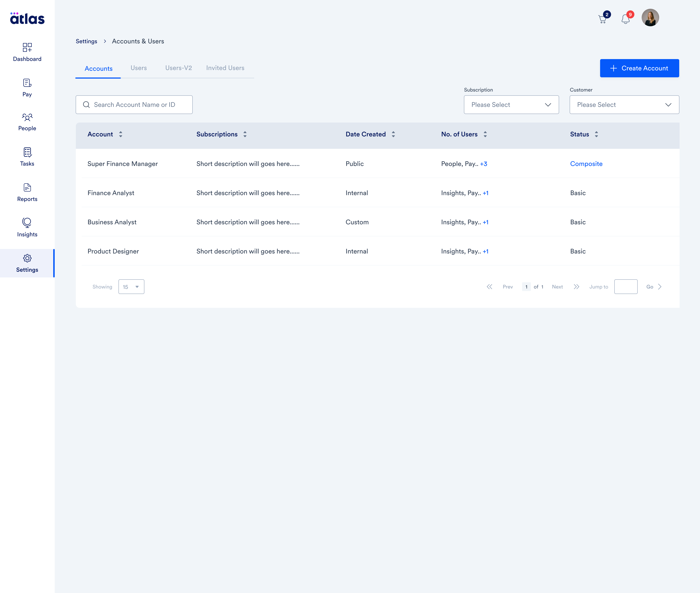
Task: Open the People section
Action: pyautogui.click(x=27, y=122)
